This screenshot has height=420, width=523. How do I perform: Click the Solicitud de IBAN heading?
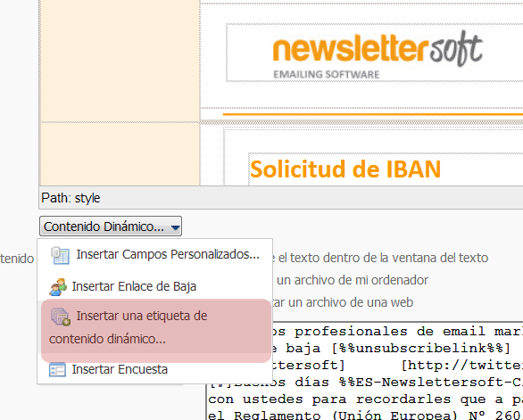(x=345, y=169)
